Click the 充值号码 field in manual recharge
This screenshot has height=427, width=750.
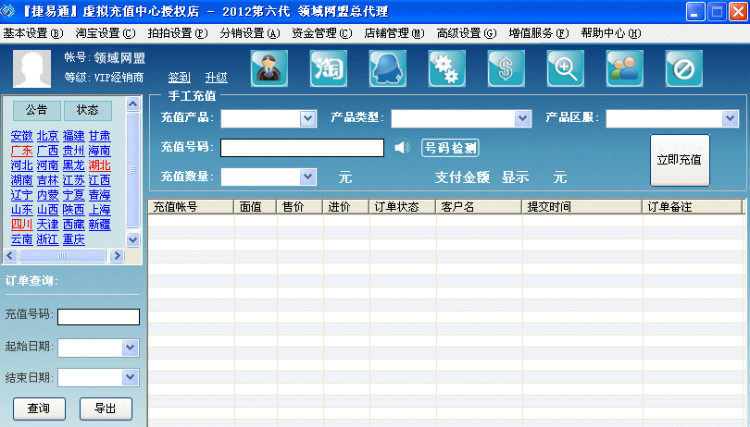point(302,148)
